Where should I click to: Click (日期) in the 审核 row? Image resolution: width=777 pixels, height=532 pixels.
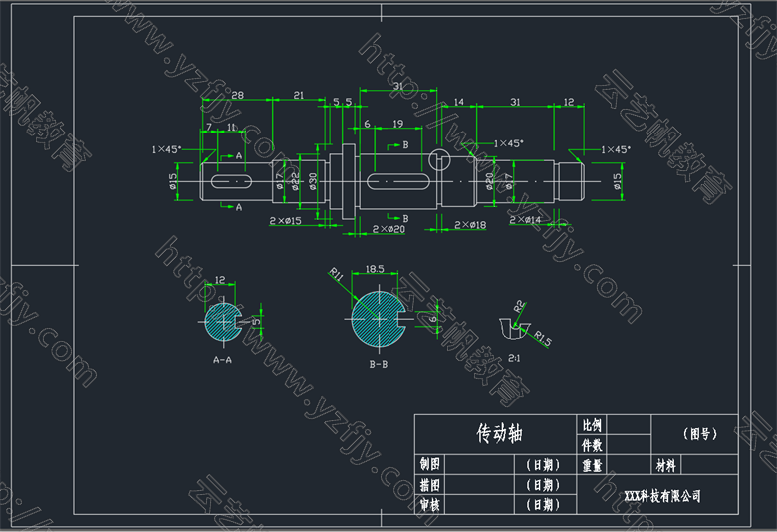(543, 505)
